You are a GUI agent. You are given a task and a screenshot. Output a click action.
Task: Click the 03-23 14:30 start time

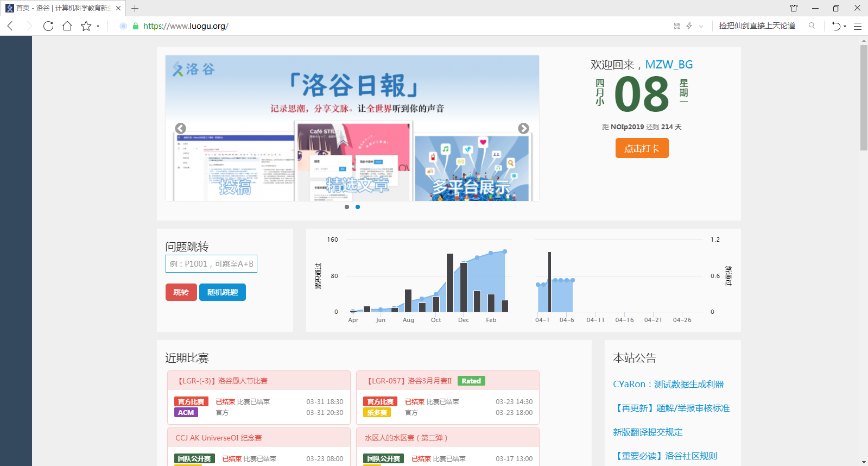click(x=514, y=402)
